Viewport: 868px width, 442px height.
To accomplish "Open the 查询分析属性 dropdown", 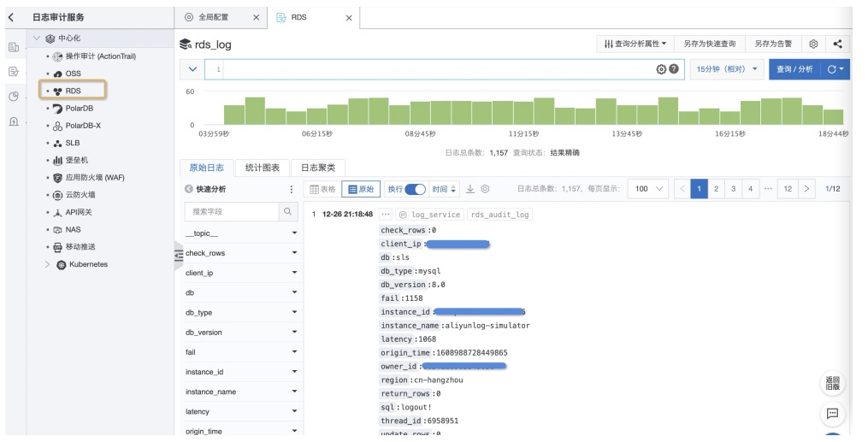I will [x=635, y=44].
